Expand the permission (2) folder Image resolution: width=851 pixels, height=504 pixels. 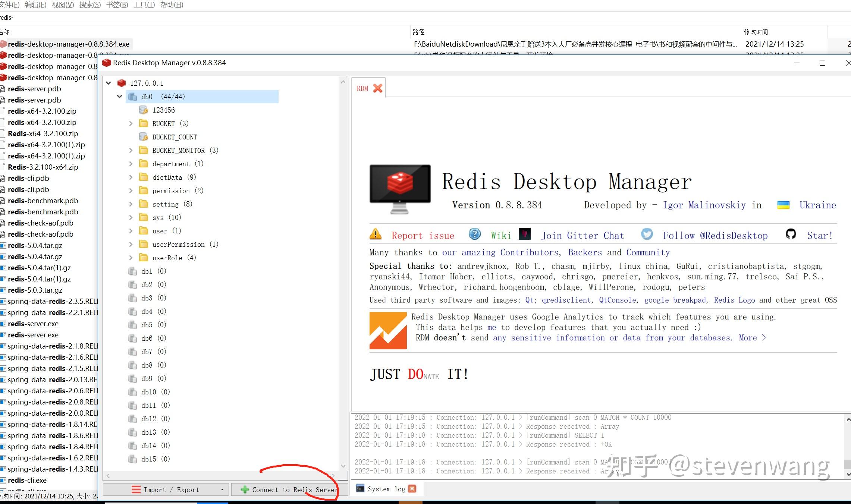click(x=131, y=190)
